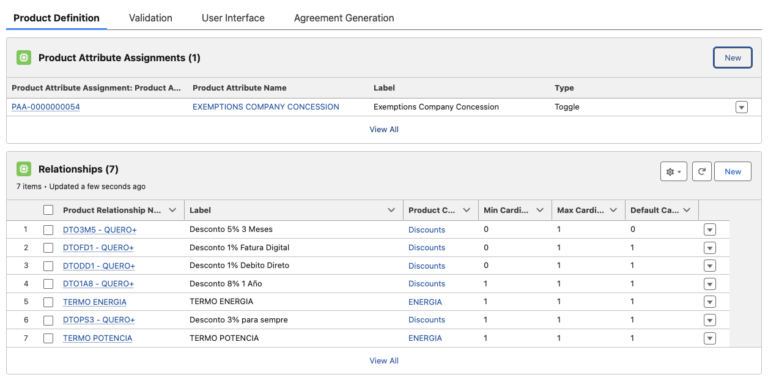Open row actions for DTODD1 - QUERO+
The width and height of the screenshot is (768, 380).
click(709, 266)
